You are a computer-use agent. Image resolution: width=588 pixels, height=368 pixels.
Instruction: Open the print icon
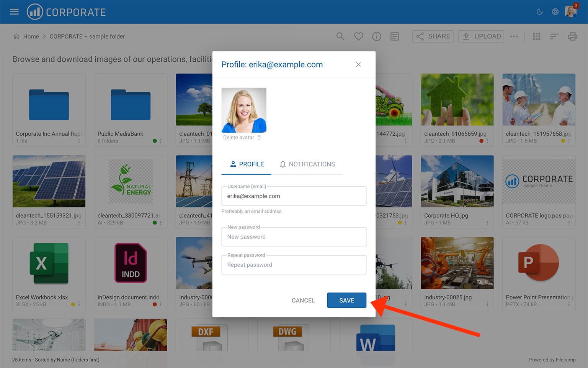tap(572, 36)
